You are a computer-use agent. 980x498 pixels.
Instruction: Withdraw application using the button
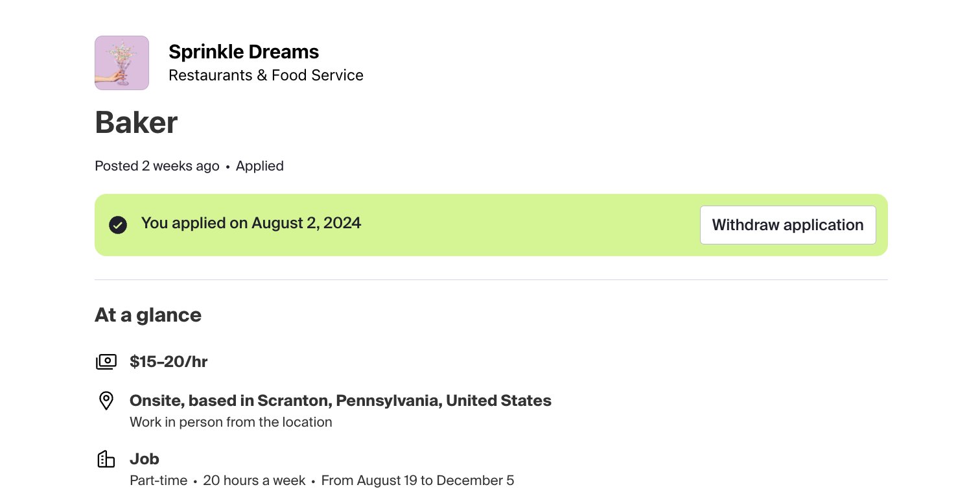(787, 225)
